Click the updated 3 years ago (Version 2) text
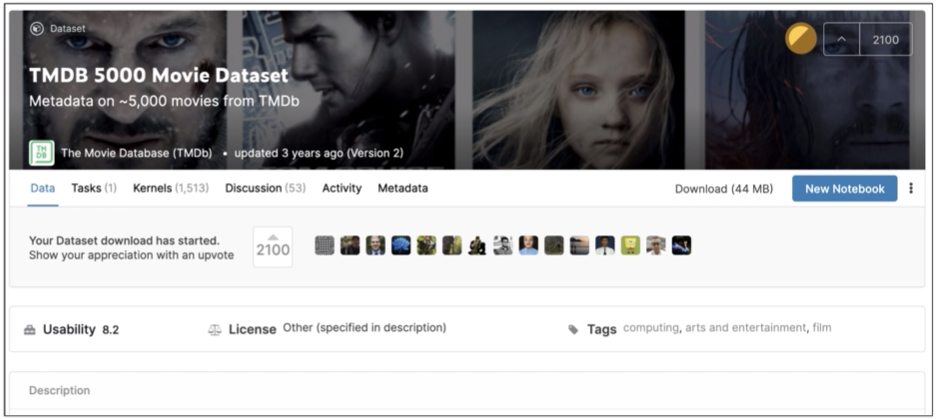938x419 pixels. pyautogui.click(x=319, y=153)
